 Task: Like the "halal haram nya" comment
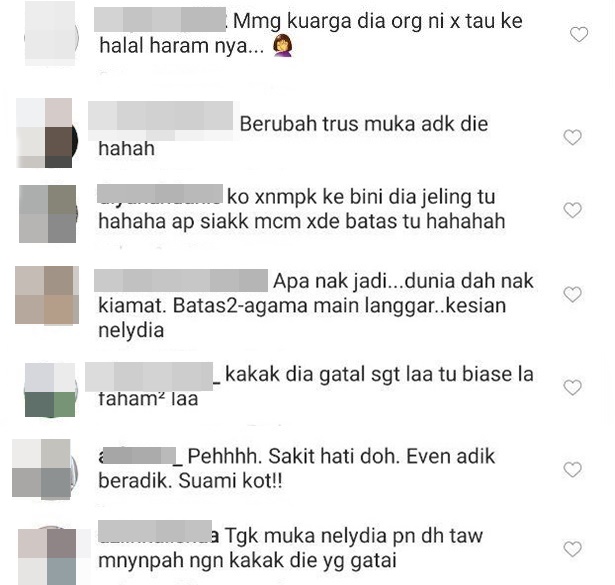579,35
